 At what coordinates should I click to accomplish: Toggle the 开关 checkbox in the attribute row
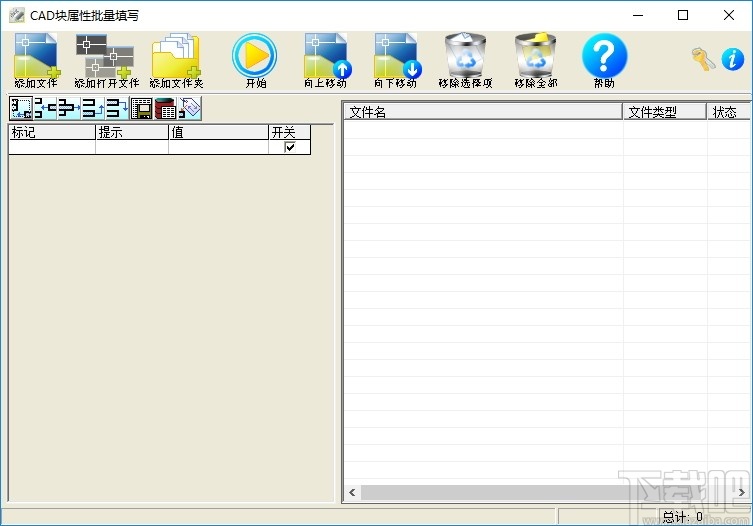[290, 147]
